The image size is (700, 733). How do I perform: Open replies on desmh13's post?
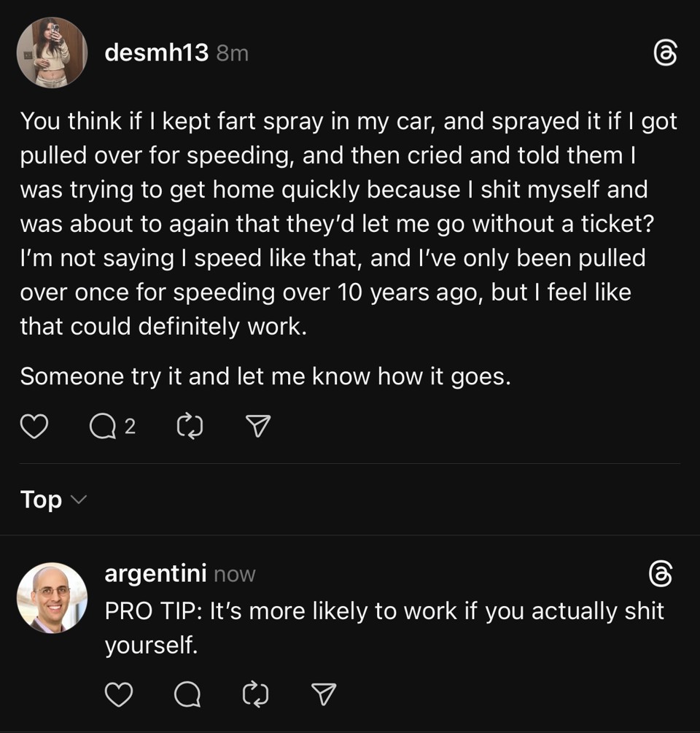102,426
